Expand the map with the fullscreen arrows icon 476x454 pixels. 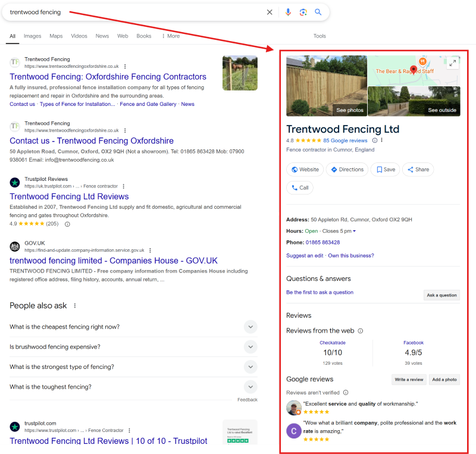[x=453, y=63]
